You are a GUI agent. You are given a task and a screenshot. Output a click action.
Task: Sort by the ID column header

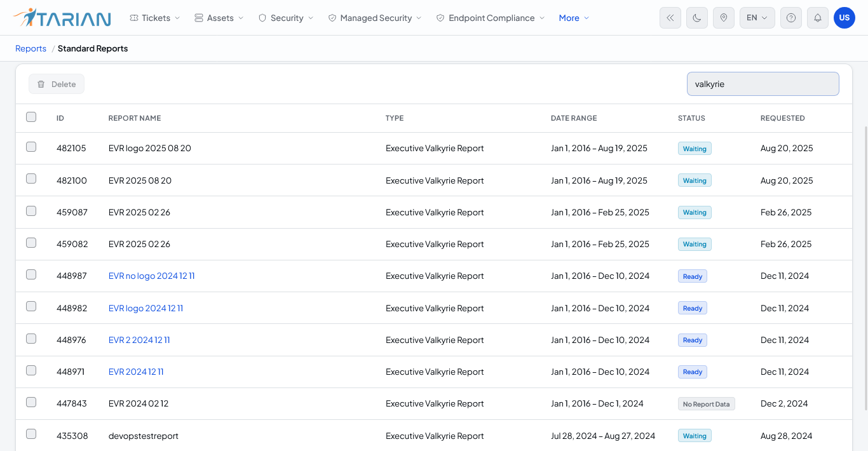(60, 118)
